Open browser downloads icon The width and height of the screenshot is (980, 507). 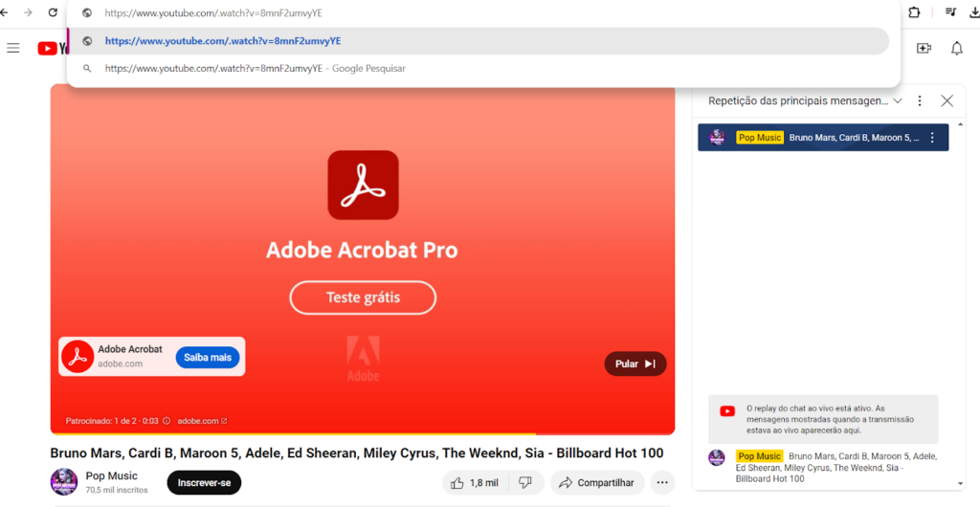coord(975,11)
